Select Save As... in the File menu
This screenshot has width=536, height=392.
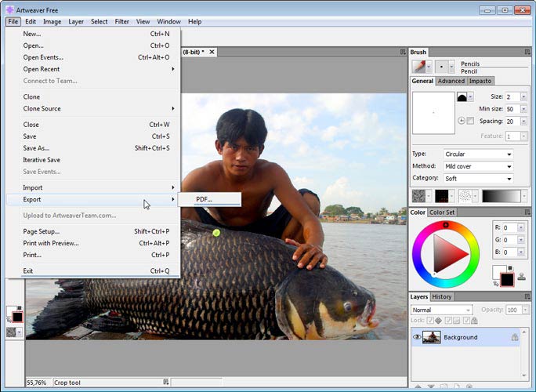(36, 148)
